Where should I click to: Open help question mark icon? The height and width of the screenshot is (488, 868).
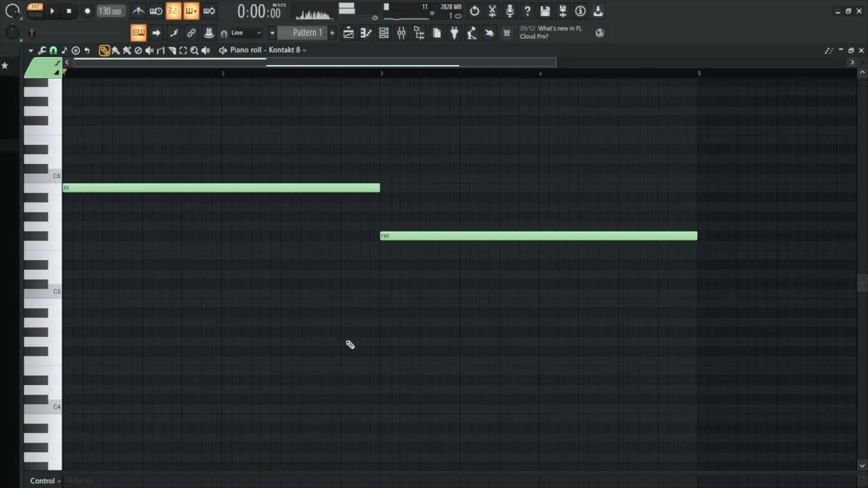pyautogui.click(x=528, y=11)
